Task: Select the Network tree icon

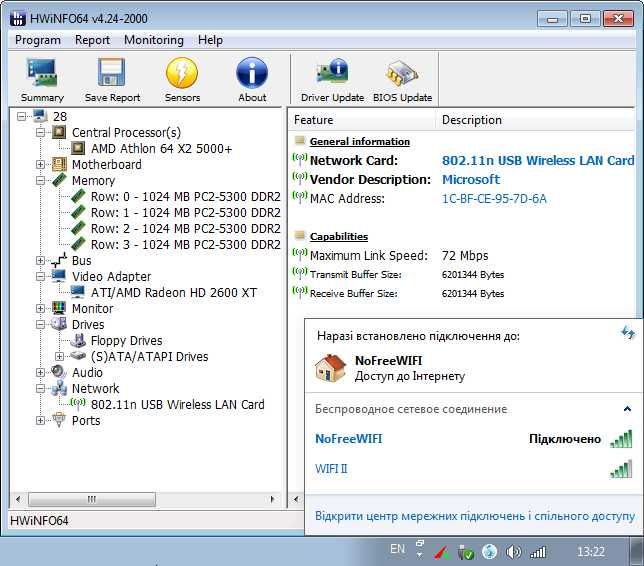Action: coord(59,388)
